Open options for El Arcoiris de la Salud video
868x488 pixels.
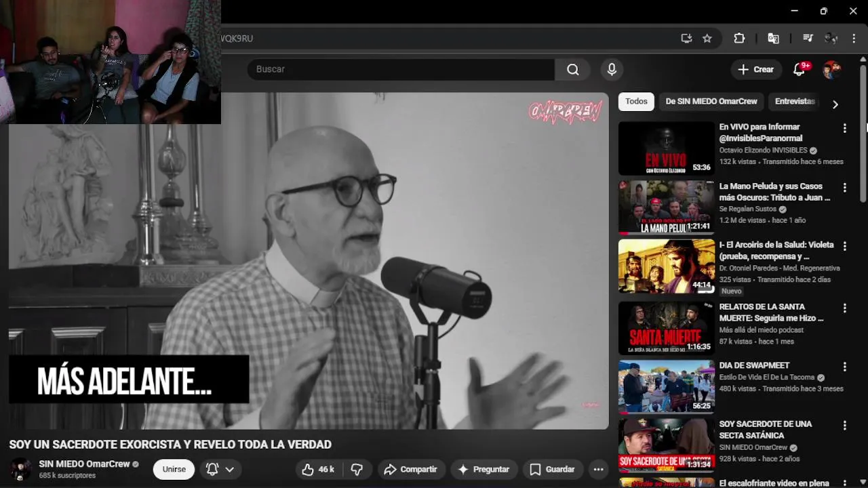pos(844,246)
